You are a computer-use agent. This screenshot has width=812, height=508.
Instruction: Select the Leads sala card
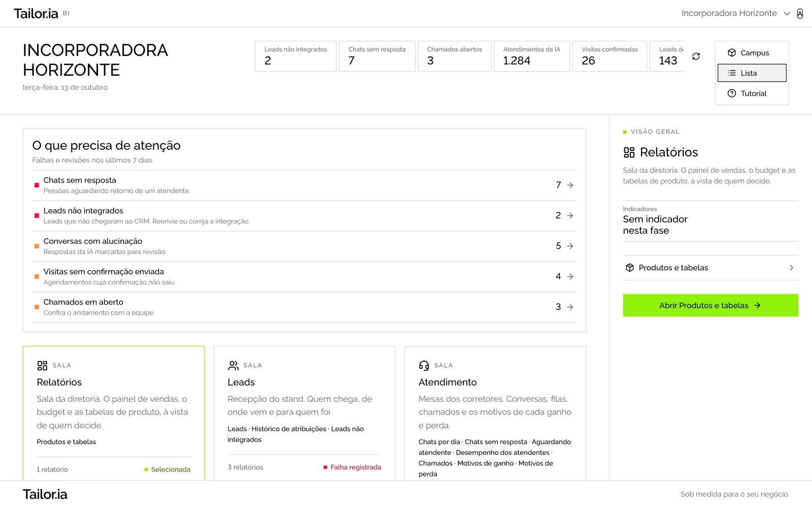[x=304, y=414]
